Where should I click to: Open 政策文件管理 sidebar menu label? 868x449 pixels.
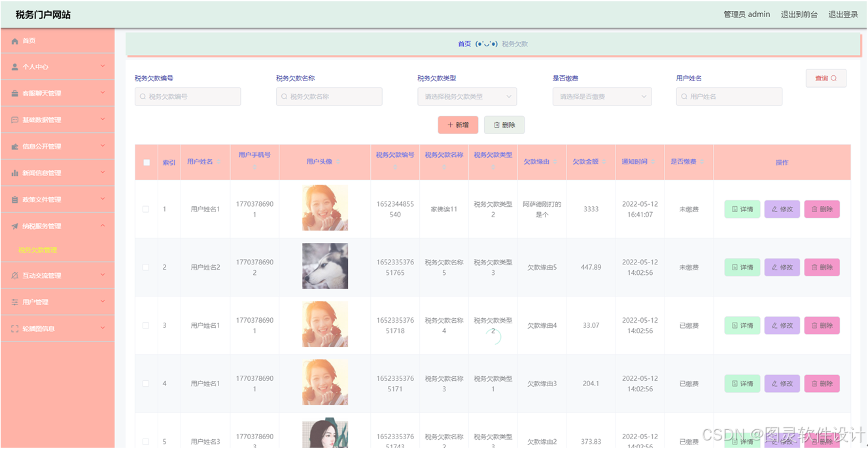pyautogui.click(x=42, y=200)
